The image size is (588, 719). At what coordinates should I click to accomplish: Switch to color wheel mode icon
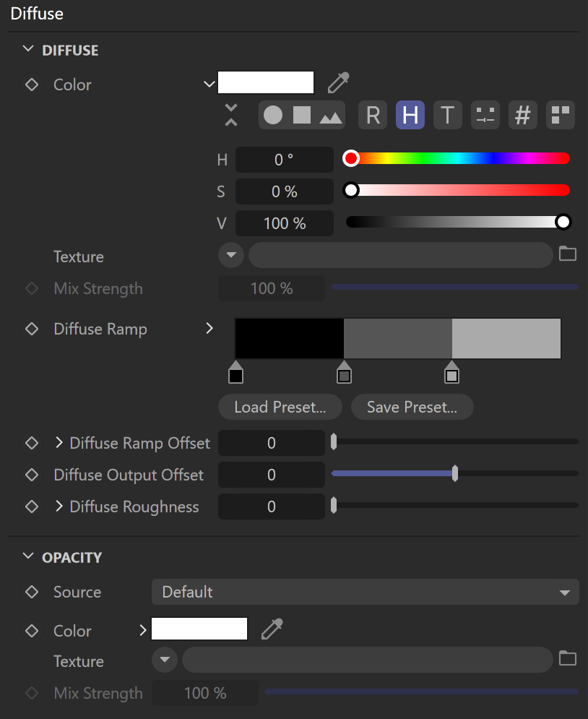pos(273,115)
